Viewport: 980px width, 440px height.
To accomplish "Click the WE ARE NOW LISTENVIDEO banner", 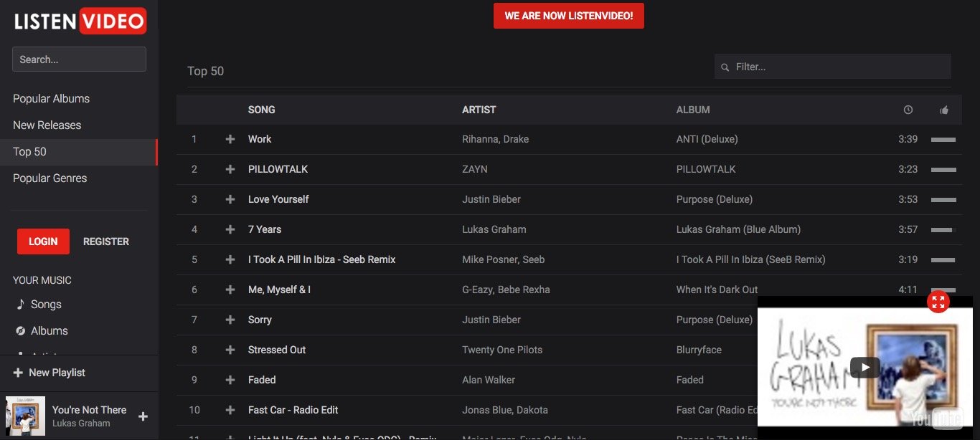I will coord(568,16).
